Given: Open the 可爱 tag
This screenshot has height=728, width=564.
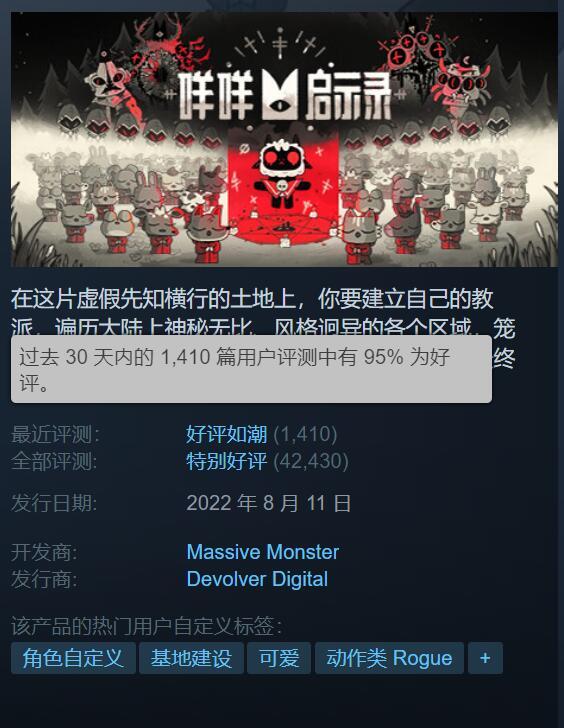Looking at the screenshot, I should 279,658.
